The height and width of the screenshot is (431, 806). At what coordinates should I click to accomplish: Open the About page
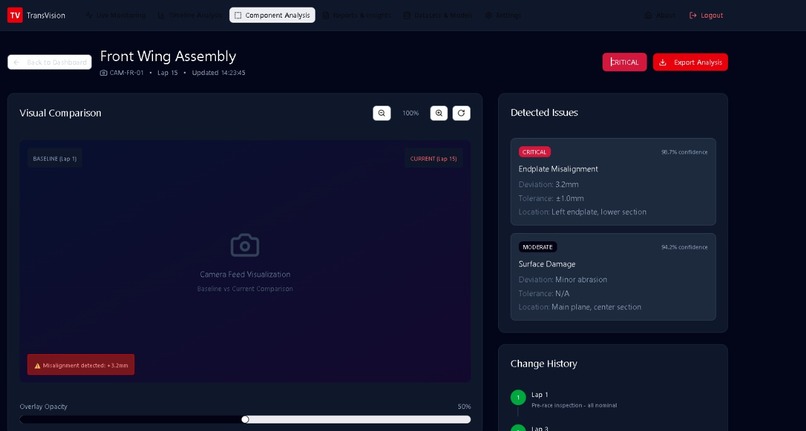click(x=660, y=15)
